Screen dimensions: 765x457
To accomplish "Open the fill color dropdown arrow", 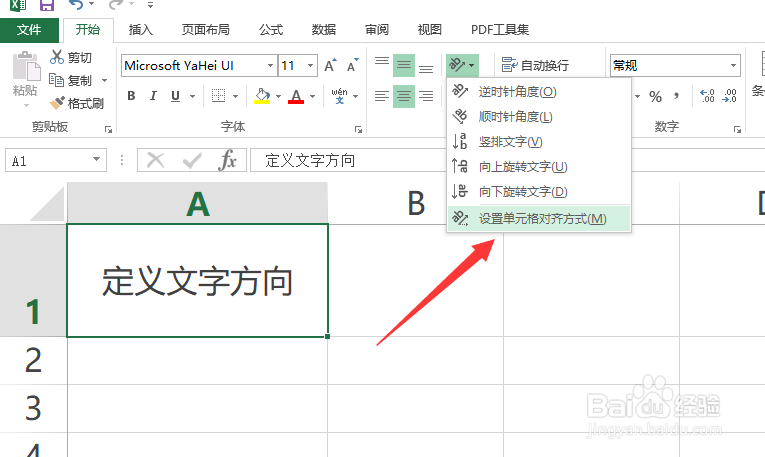I will [278, 96].
